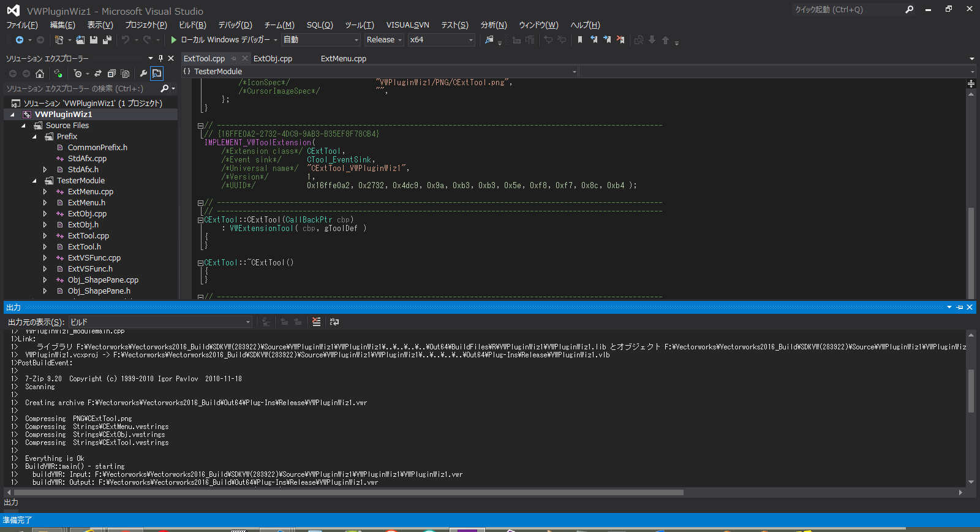Collapse the Source Files folder
This screenshot has height=532, width=980.
[23, 126]
